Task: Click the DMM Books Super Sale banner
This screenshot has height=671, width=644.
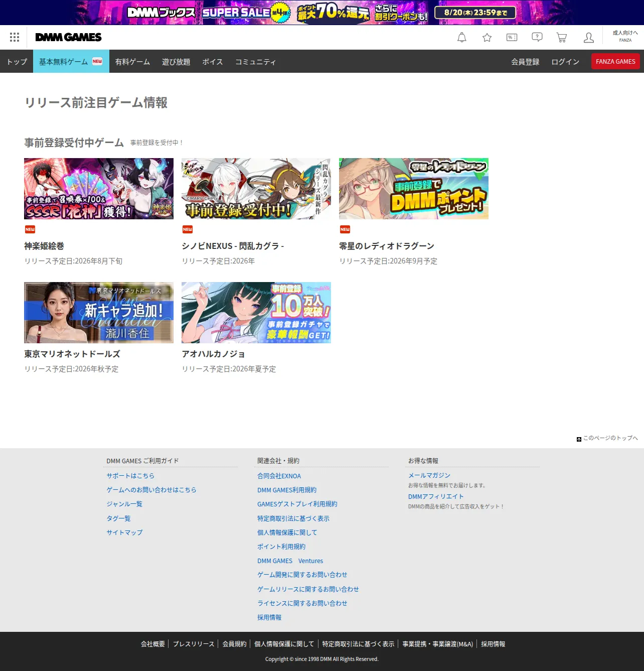Action: [x=322, y=13]
